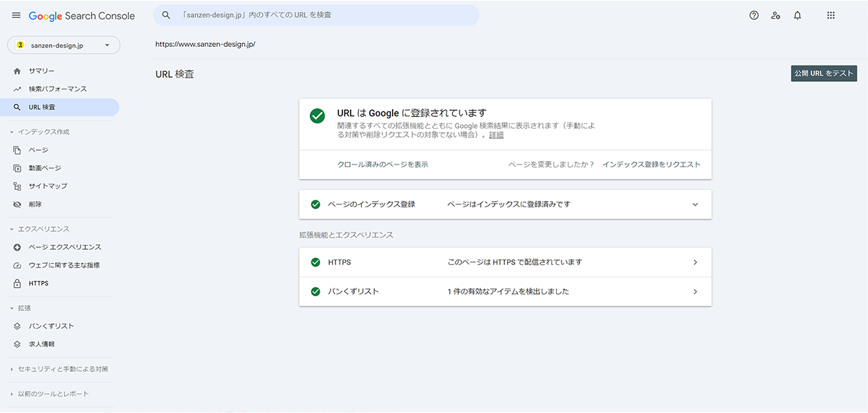This screenshot has width=868, height=413.
Task: Click the video icon beside 動画ページ
Action: (x=17, y=168)
